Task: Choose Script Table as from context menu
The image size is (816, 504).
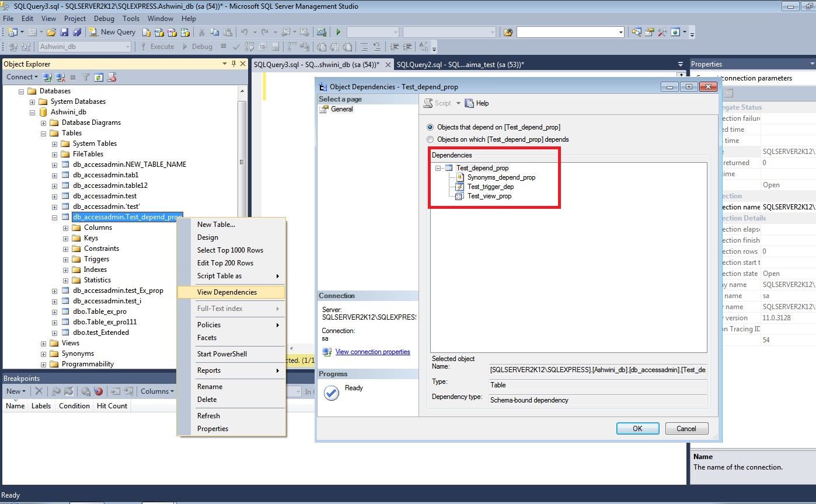Action: (231, 276)
